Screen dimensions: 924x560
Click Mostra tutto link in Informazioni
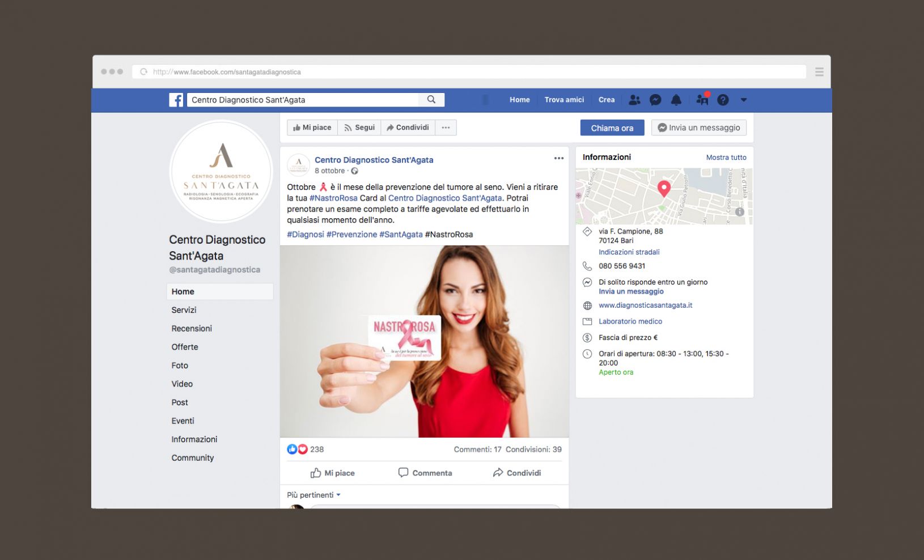coord(726,158)
